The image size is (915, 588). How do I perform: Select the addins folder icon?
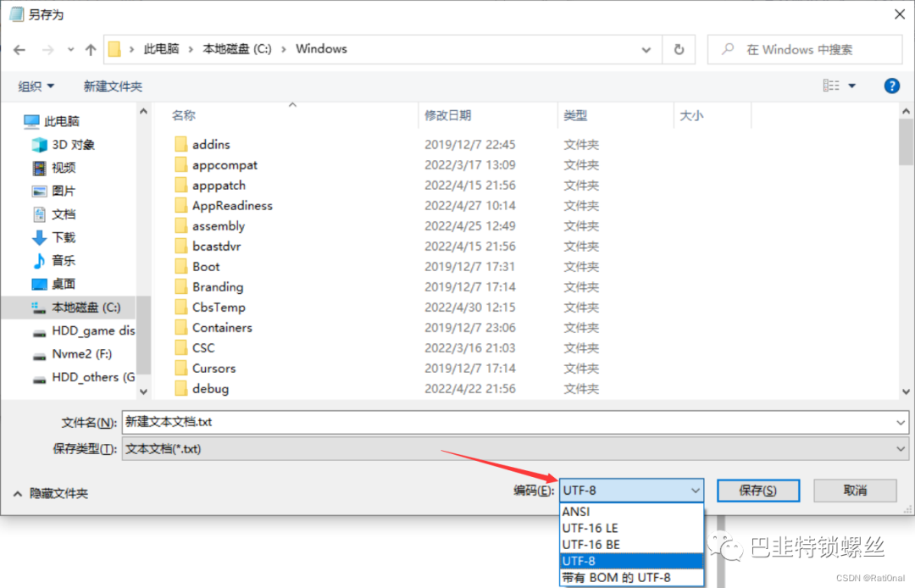[x=181, y=144]
